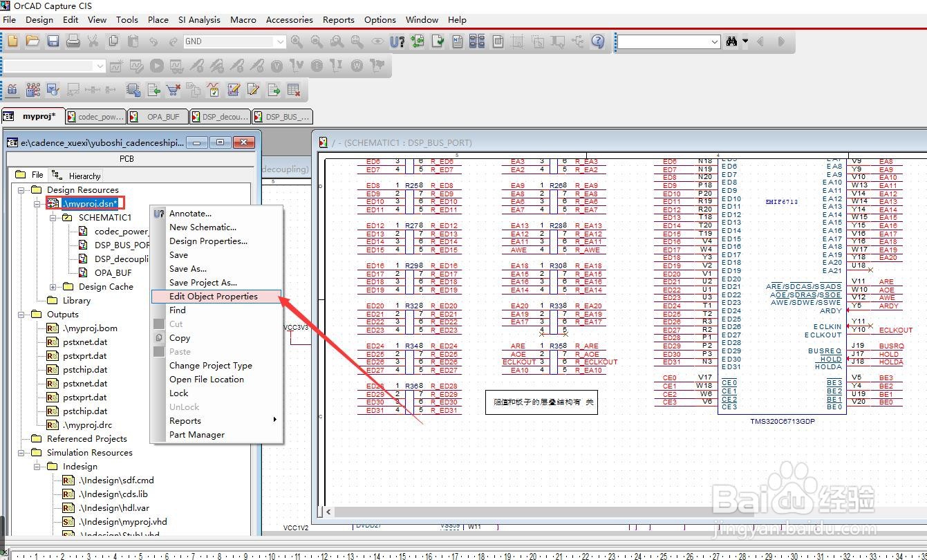Select Change Project Type menu entry
This screenshot has height=560, width=927.
coord(216,365)
